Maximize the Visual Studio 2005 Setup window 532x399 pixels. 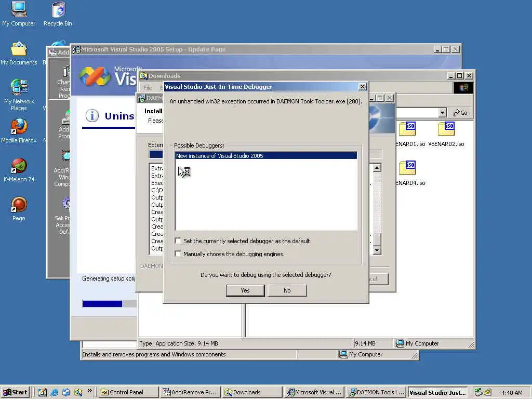click(x=446, y=49)
